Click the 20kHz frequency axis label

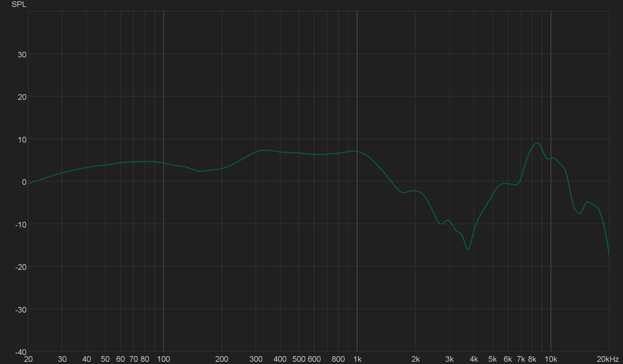[x=607, y=359]
